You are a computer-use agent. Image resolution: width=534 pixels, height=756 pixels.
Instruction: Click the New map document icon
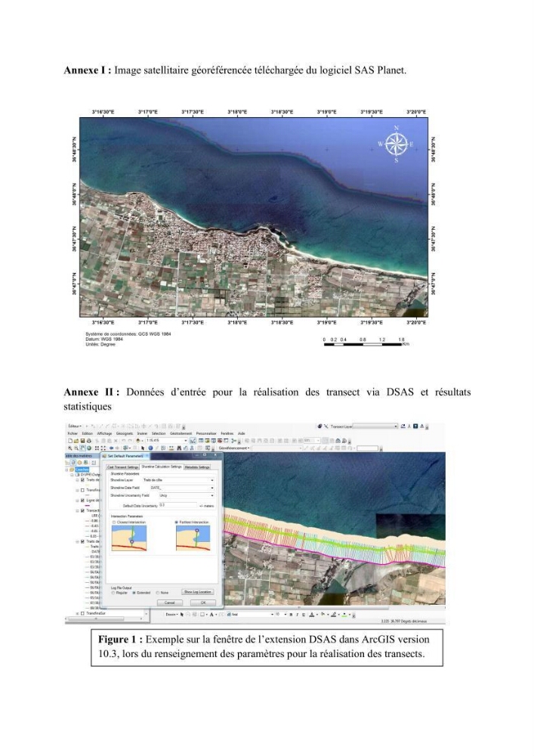click(x=70, y=440)
